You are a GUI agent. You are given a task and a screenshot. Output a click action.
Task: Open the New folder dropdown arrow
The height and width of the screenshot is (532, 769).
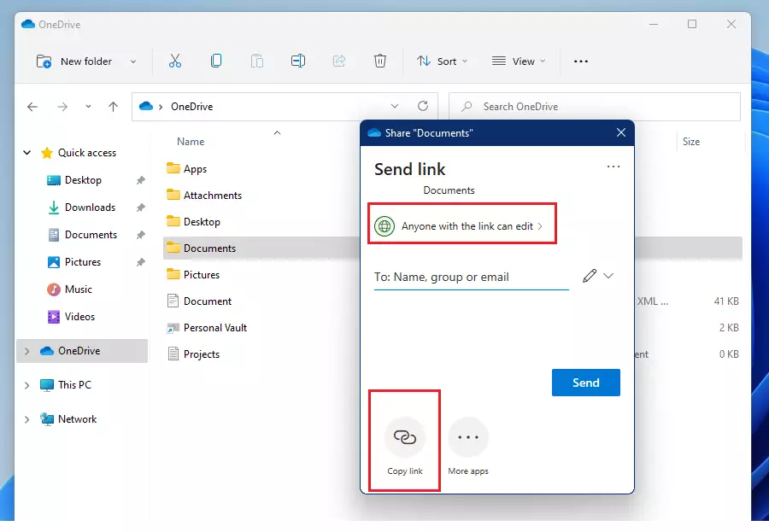(133, 61)
